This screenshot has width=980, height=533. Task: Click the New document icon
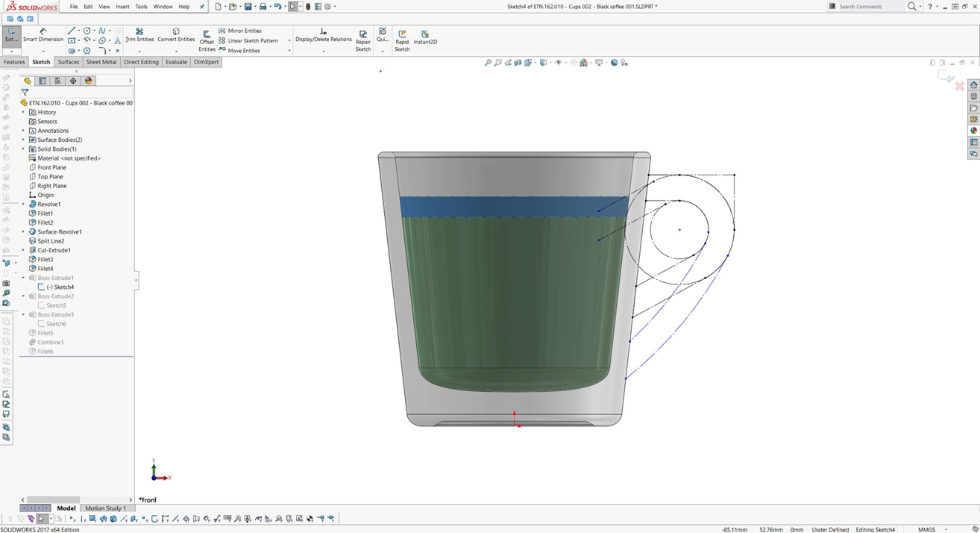pos(218,7)
